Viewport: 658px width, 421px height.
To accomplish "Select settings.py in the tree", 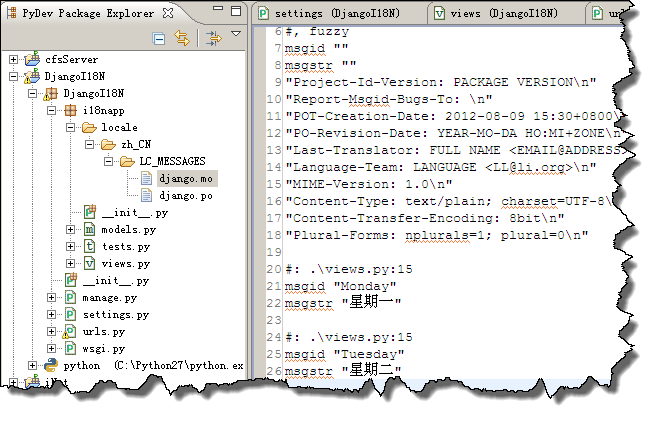I will tap(116, 315).
